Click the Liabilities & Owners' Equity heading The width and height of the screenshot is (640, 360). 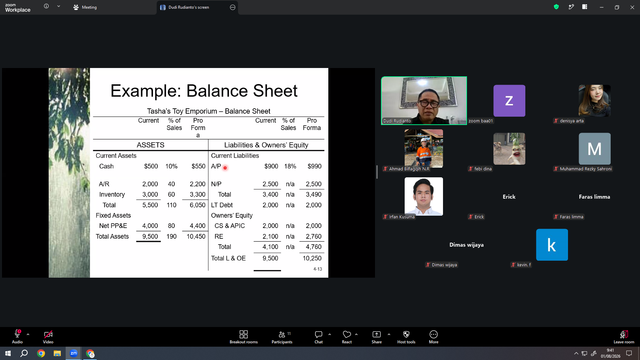(x=266, y=145)
